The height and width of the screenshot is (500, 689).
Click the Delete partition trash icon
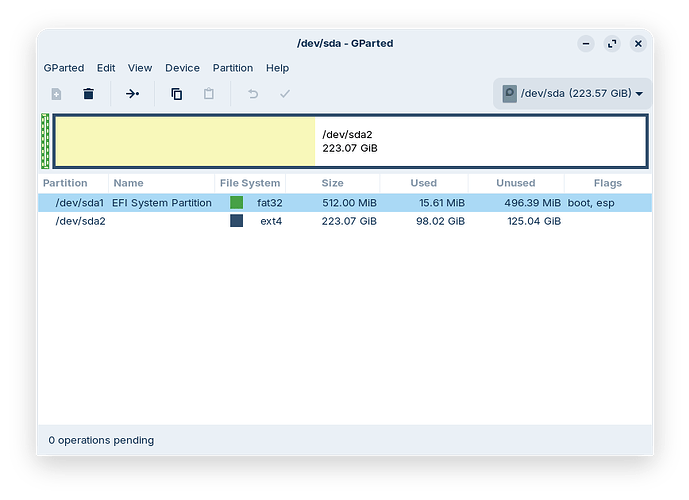[x=88, y=94]
